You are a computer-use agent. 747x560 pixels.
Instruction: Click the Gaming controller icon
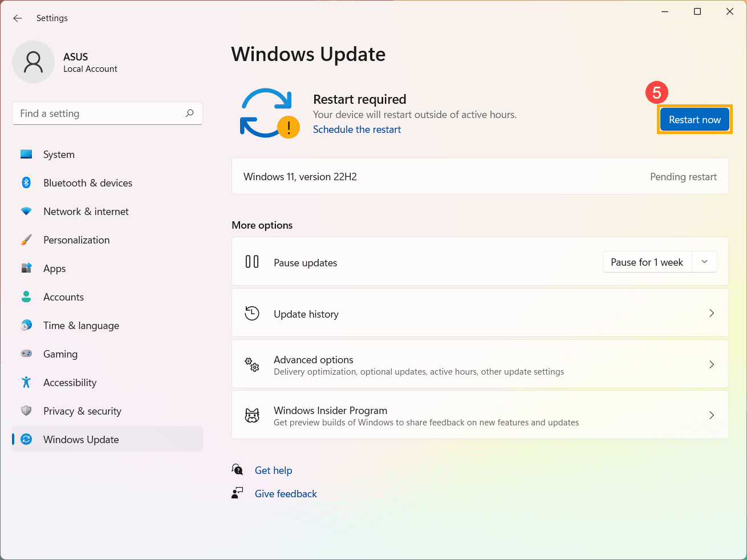pyautogui.click(x=26, y=354)
